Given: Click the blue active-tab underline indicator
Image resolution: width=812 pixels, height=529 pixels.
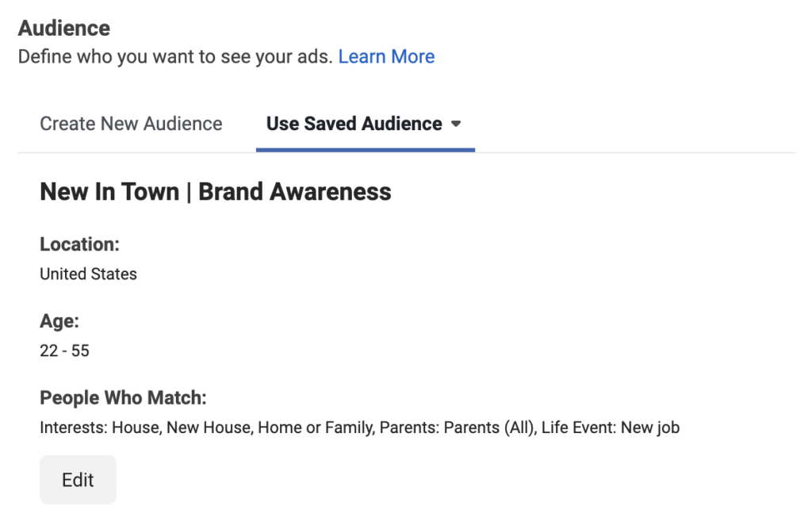Looking at the screenshot, I should pos(366,150).
